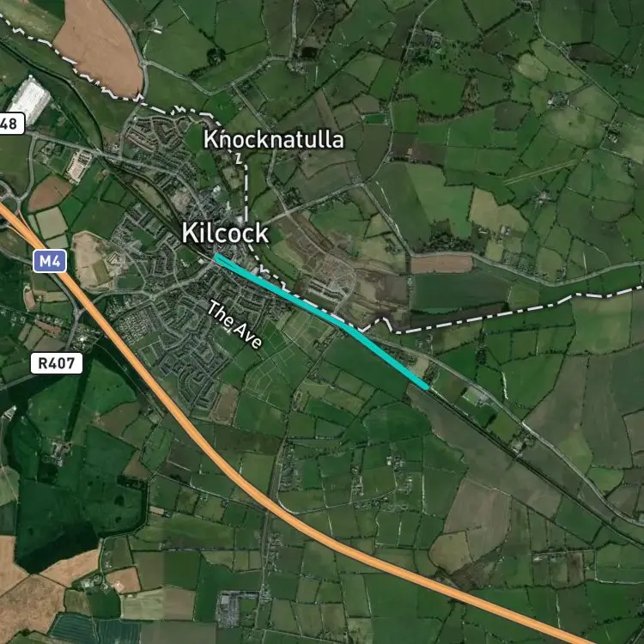Click the M4 motorway shield icon

50,261
